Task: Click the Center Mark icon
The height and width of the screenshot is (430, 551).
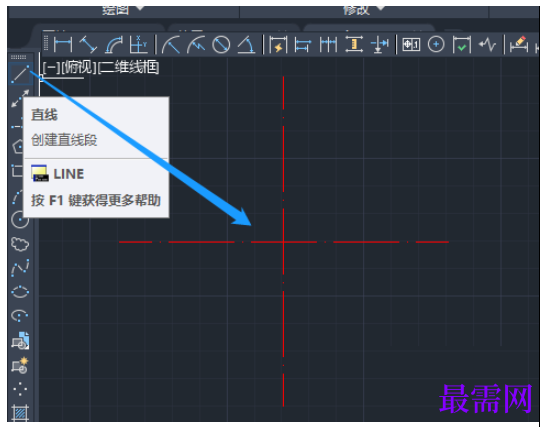Action: coord(436,45)
